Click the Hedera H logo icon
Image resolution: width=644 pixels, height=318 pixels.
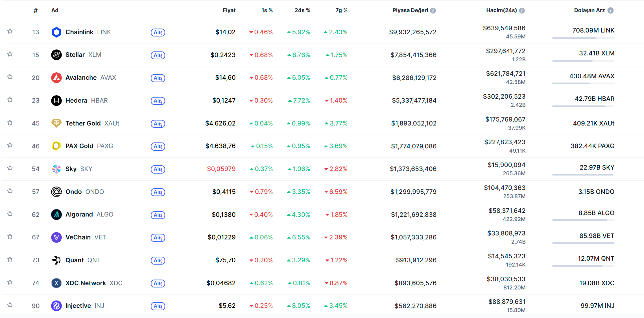point(56,101)
